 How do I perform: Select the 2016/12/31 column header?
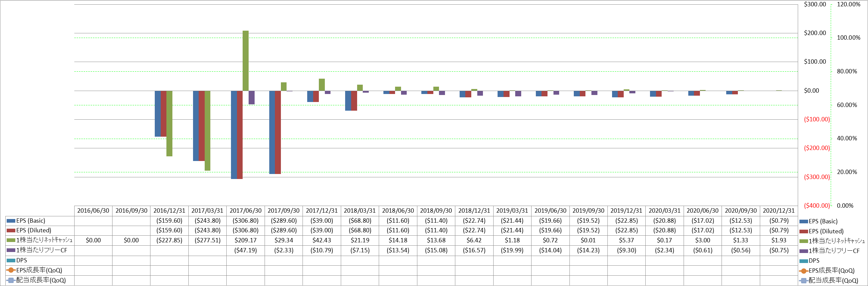pyautogui.click(x=169, y=211)
